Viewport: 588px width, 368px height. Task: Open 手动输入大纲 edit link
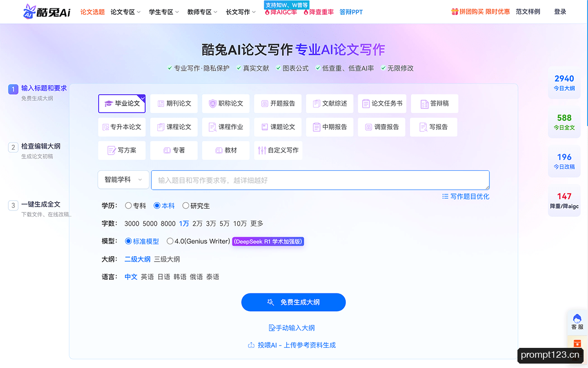coord(292,328)
